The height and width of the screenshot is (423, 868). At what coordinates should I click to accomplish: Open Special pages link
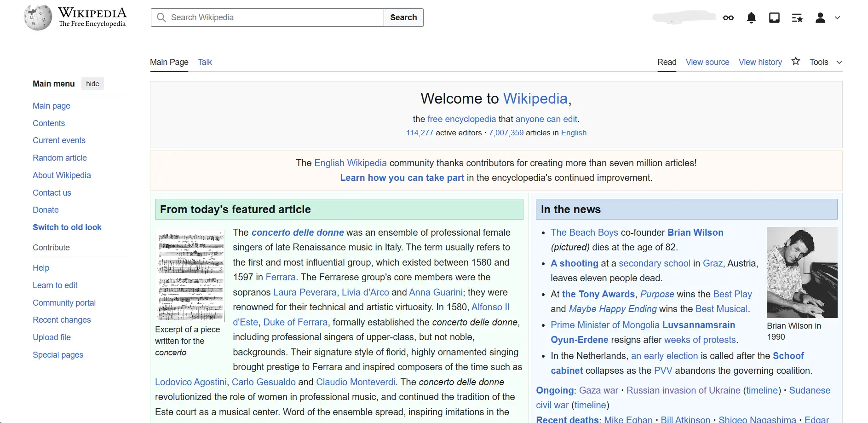point(58,355)
